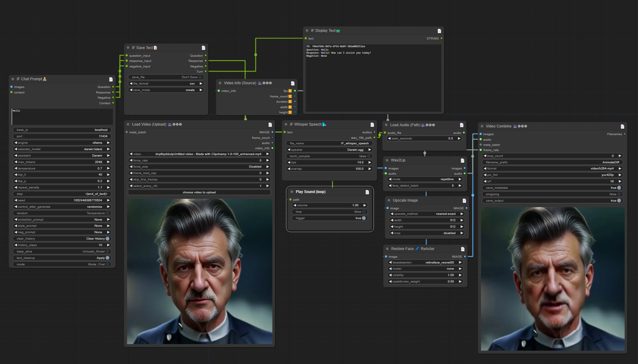Convert fps output orange square icon
Viewport: 638px width, 364px height.
click(x=290, y=91)
